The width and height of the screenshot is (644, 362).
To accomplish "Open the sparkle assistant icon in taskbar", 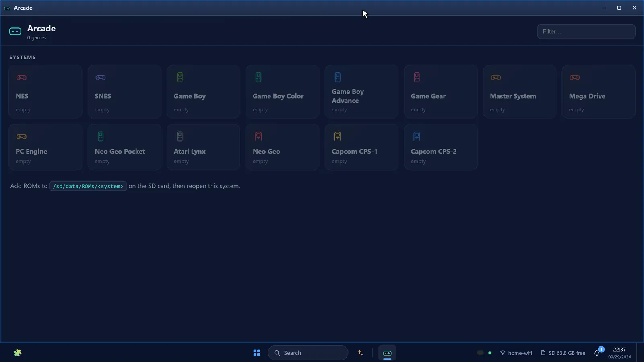I will [360, 353].
